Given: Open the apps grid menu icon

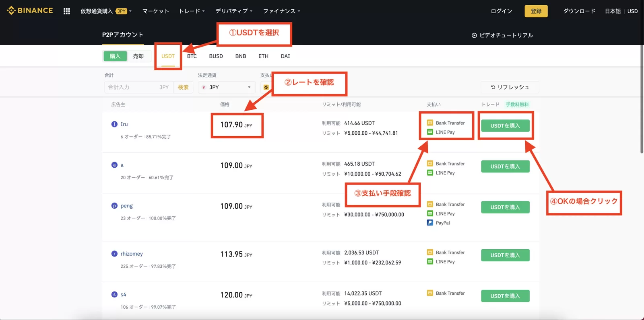Looking at the screenshot, I should click(67, 11).
